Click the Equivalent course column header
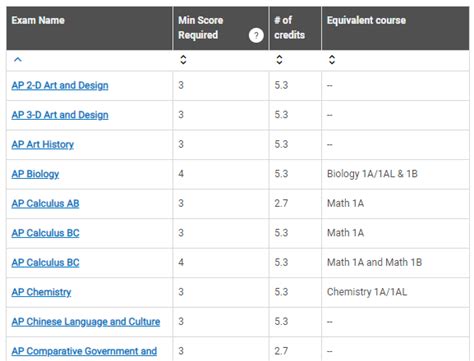 tap(395, 28)
